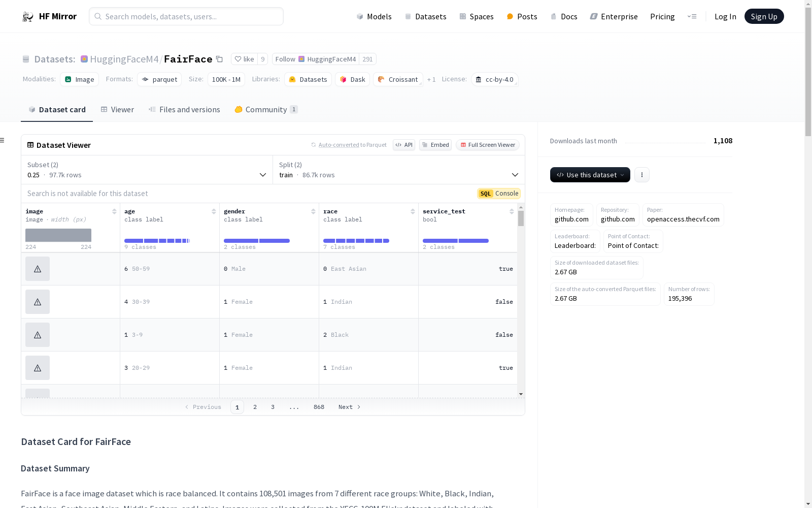Open the SQL Console
The image size is (812, 508).
click(499, 194)
